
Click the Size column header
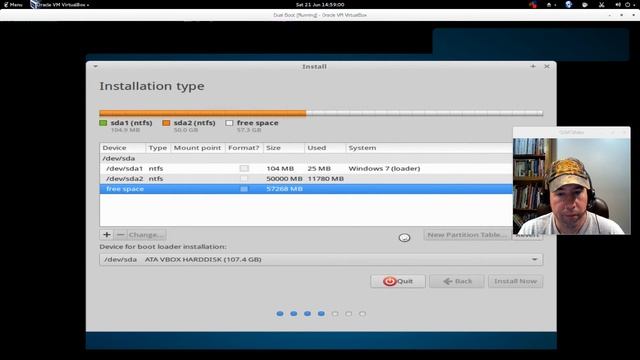284,148
